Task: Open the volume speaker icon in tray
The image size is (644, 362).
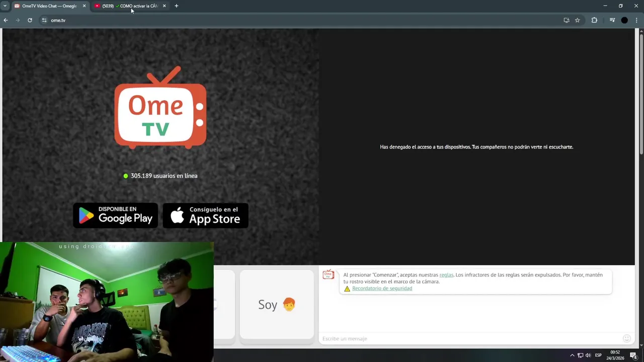Action: pos(588,355)
